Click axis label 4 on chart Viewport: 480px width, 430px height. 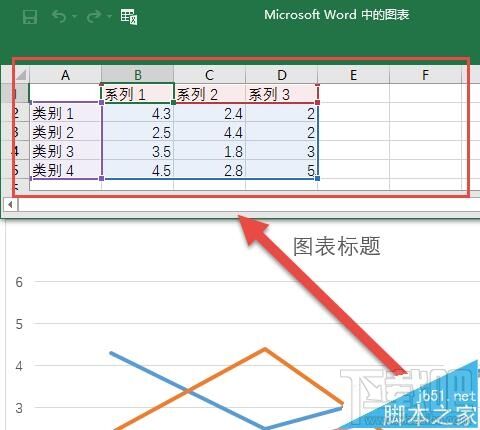(x=19, y=366)
